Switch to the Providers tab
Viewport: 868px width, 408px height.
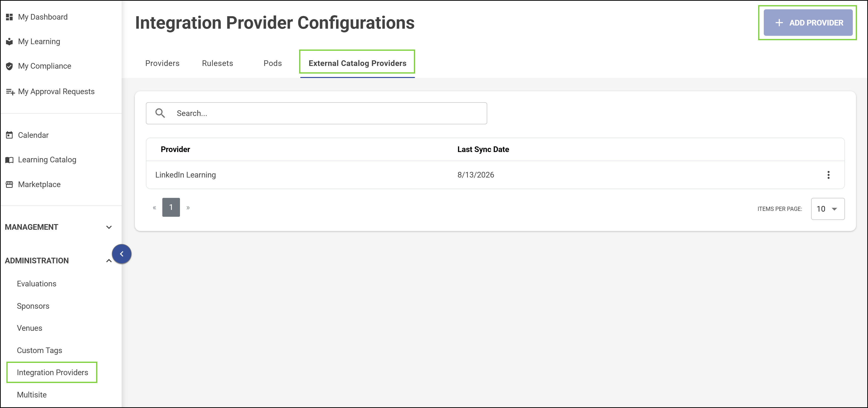[x=162, y=63]
